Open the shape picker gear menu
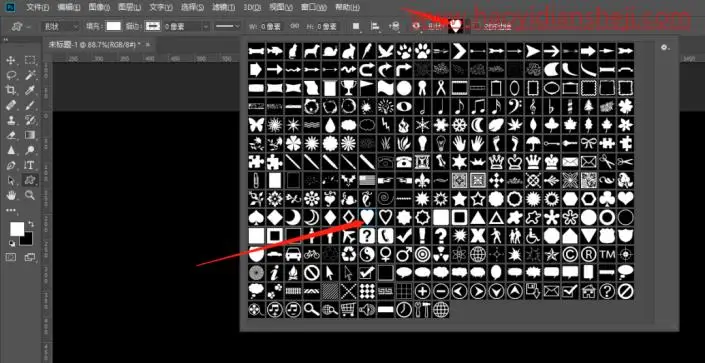 tap(665, 48)
